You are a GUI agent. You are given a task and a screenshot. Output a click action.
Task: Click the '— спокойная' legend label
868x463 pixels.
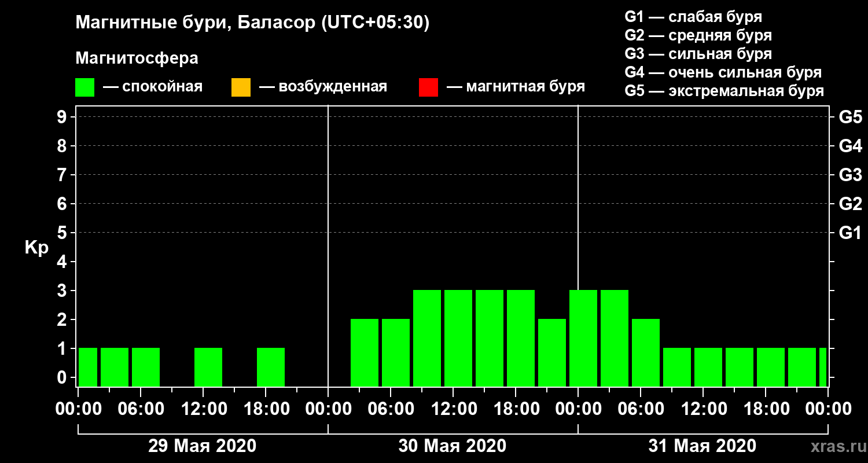coord(153,87)
